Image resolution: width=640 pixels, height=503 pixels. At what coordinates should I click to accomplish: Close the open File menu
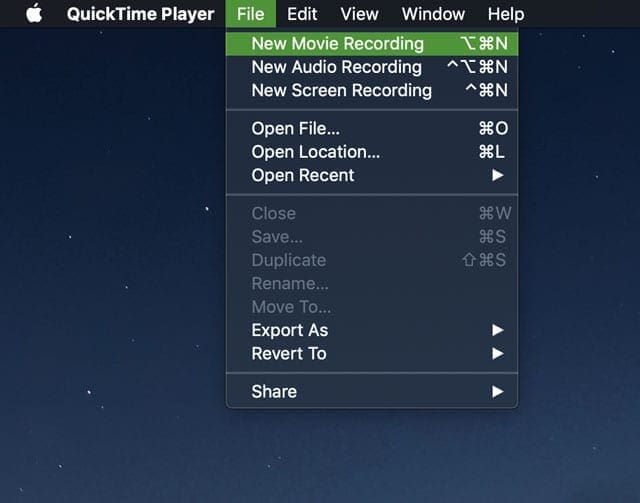250,14
